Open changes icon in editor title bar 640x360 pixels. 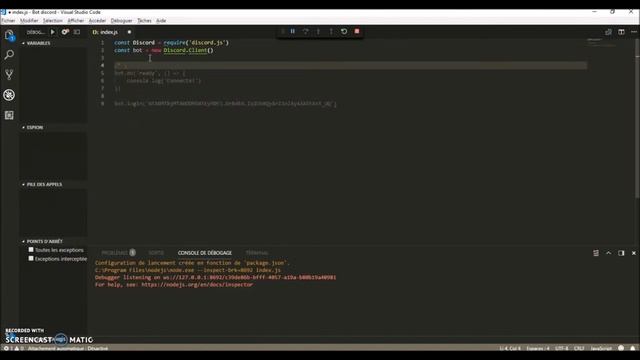608,32
